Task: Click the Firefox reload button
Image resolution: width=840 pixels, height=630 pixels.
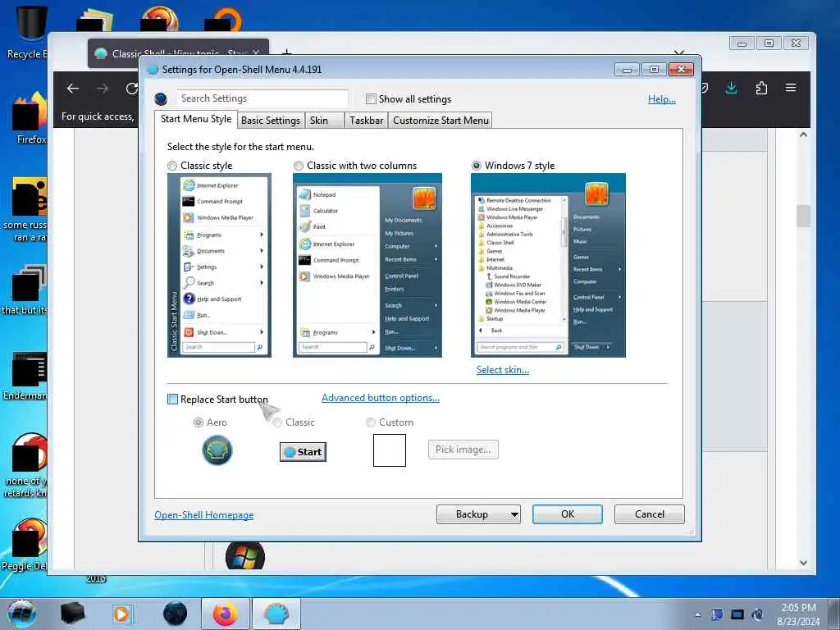Action: 132,89
